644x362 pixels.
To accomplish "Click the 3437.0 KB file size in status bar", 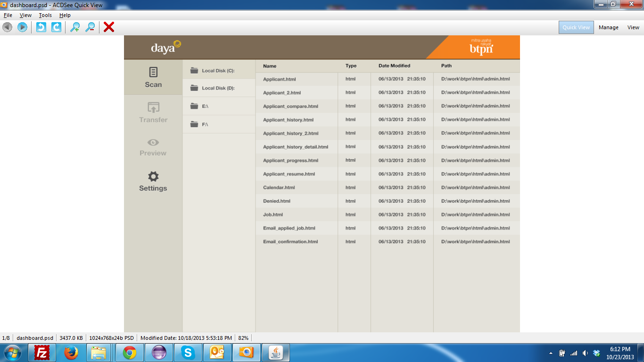I will pyautogui.click(x=71, y=338).
